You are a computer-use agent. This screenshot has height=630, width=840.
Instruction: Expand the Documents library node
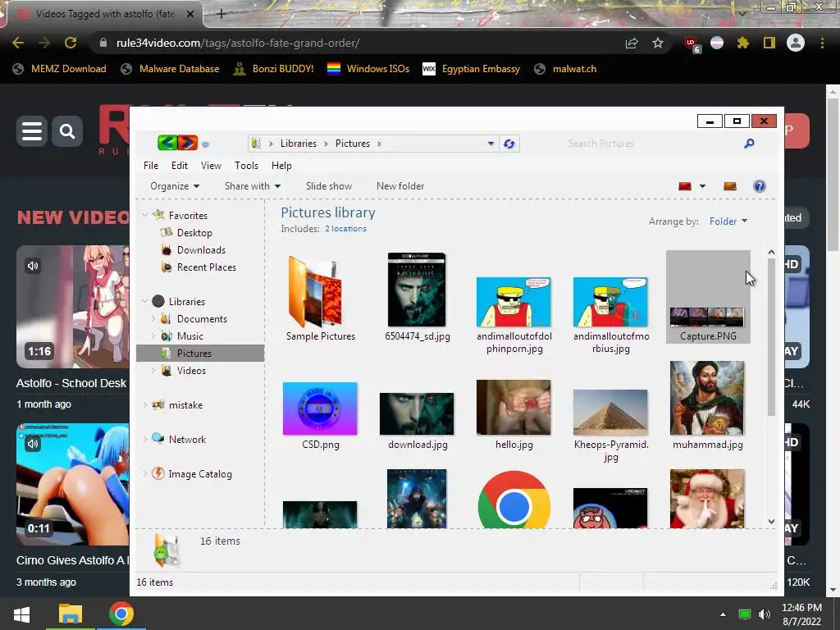pyautogui.click(x=153, y=319)
